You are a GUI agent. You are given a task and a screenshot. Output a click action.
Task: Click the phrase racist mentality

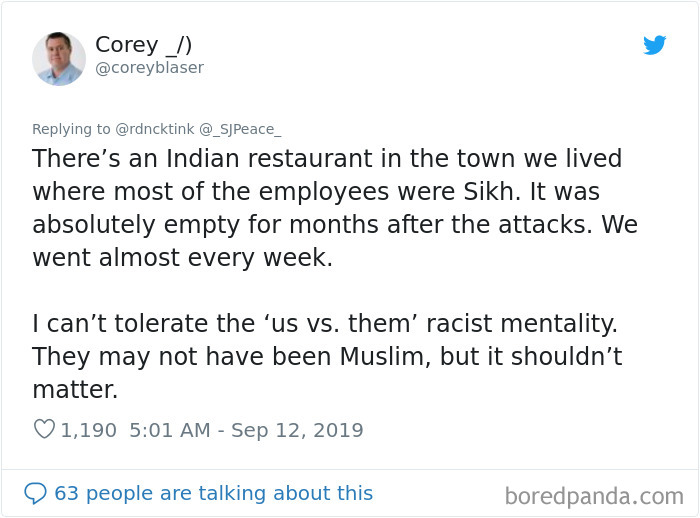click(x=522, y=323)
